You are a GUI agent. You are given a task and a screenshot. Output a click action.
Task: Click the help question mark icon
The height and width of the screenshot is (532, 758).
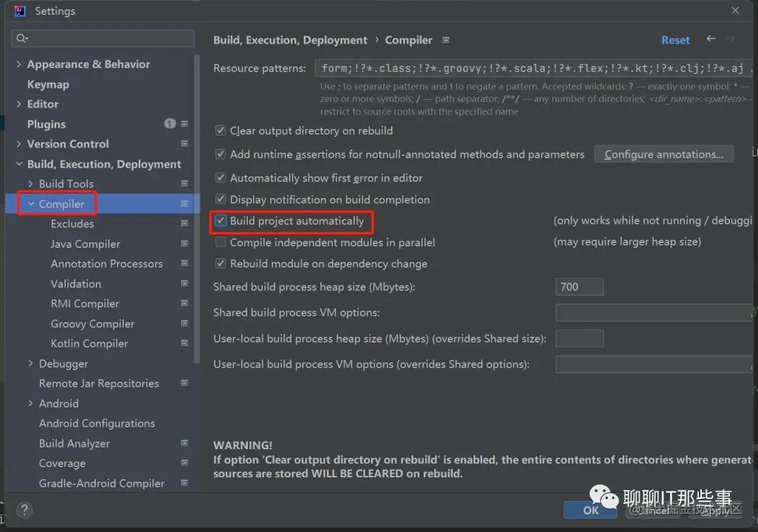pyautogui.click(x=25, y=510)
